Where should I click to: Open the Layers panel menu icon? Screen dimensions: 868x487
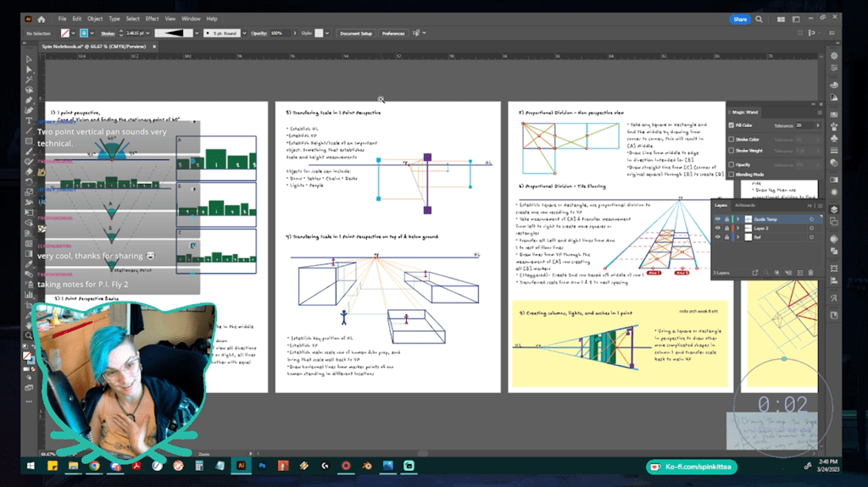coord(820,205)
